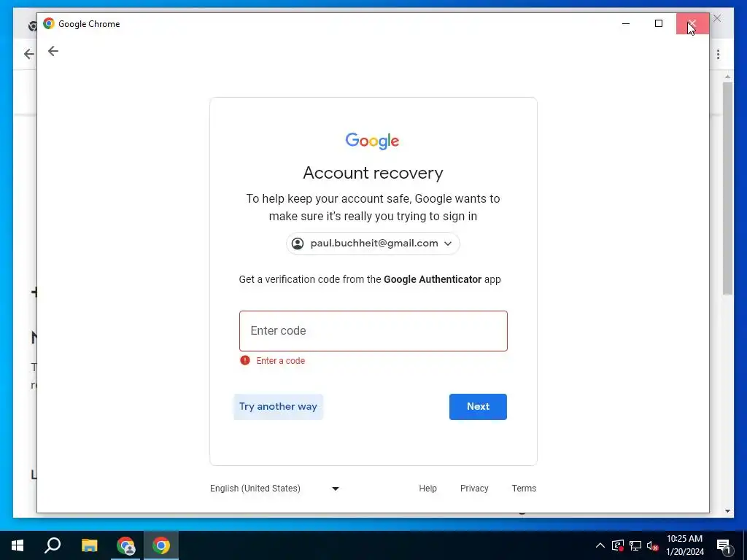Click the Google logo
Viewport: 747px width, 560px height.
[x=373, y=141]
